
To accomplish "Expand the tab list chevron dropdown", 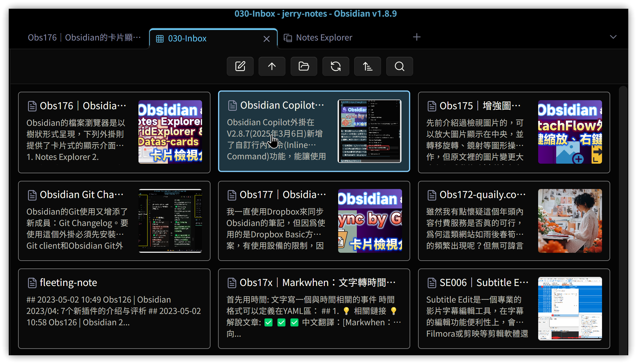I will click(613, 37).
